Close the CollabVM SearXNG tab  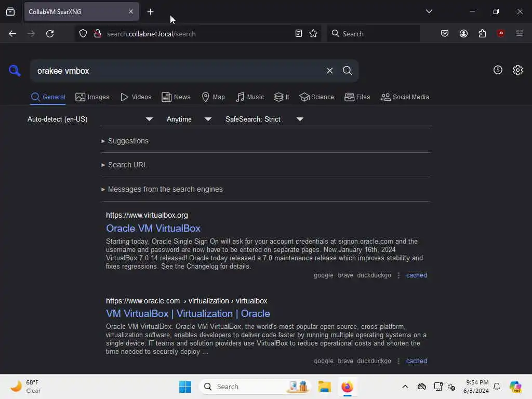point(131,12)
